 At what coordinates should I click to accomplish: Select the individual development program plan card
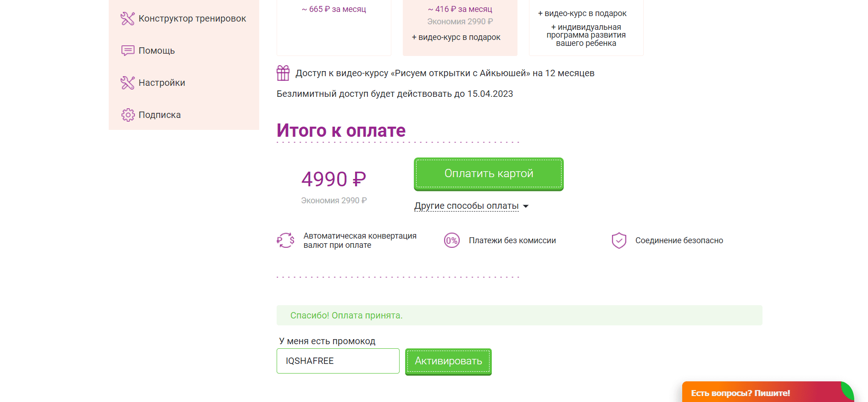click(586, 28)
